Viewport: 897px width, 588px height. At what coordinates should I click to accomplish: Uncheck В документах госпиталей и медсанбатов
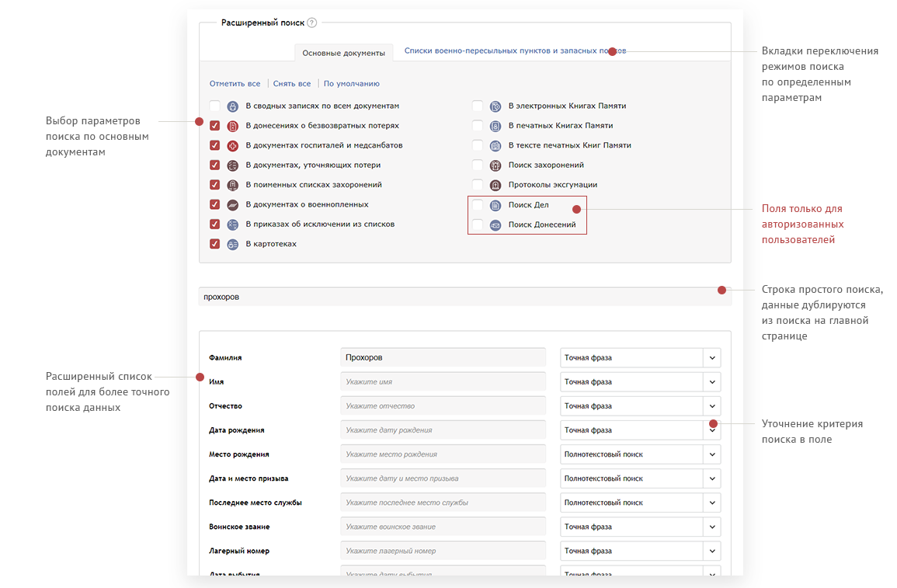214,145
